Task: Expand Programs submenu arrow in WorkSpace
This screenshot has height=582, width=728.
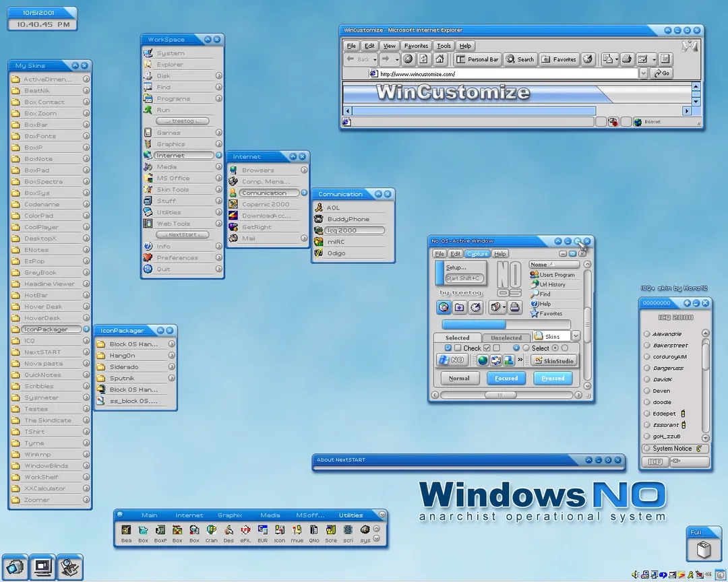Action: coord(218,98)
